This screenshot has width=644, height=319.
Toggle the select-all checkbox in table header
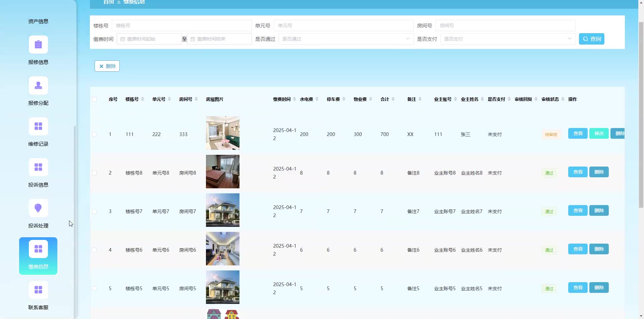pyautogui.click(x=94, y=99)
